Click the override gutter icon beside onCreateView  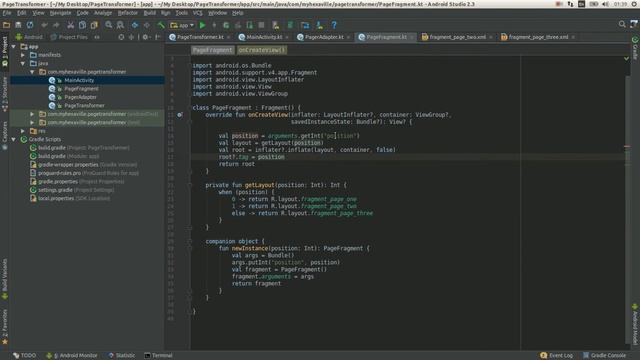pos(180,115)
